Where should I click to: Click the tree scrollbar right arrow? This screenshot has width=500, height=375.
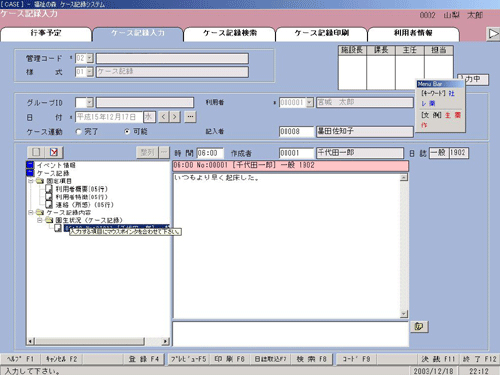[166, 341]
